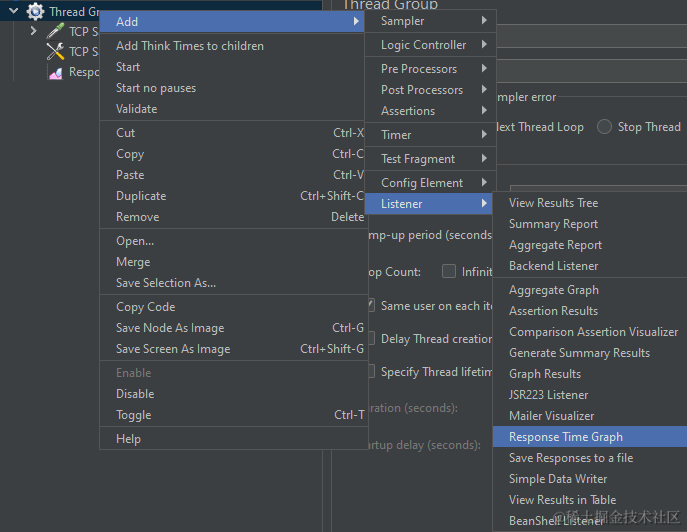The height and width of the screenshot is (532, 687).
Task: Add Generate Summary Results listener
Action: click(x=590, y=353)
